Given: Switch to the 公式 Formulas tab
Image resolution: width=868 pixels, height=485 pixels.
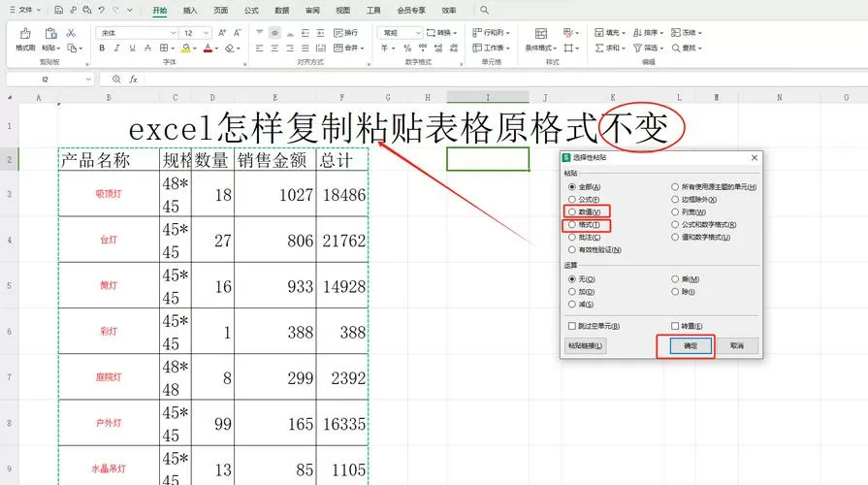Looking at the screenshot, I should pyautogui.click(x=251, y=11).
